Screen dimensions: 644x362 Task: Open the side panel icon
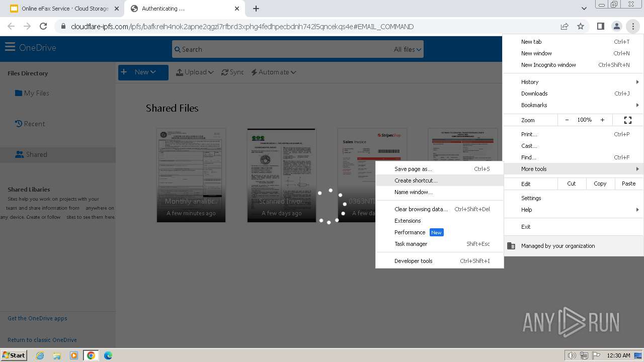pos(600,26)
